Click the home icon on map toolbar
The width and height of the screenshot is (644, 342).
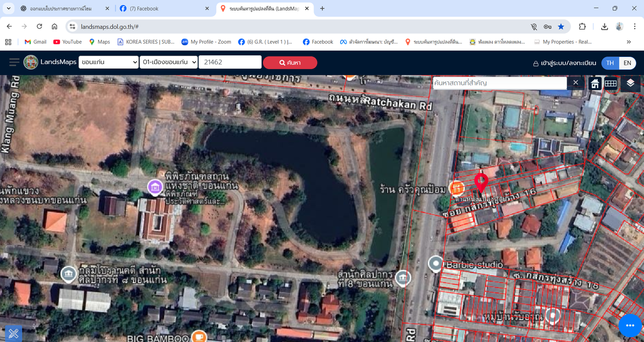click(595, 83)
